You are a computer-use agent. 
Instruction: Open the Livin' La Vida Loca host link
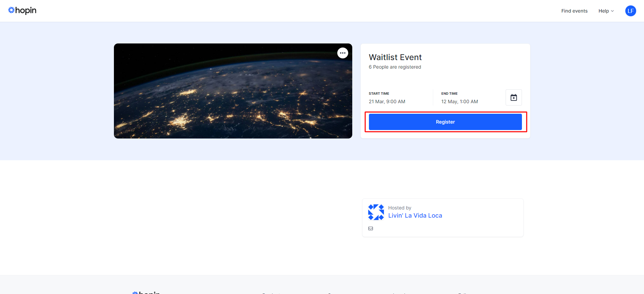click(415, 216)
